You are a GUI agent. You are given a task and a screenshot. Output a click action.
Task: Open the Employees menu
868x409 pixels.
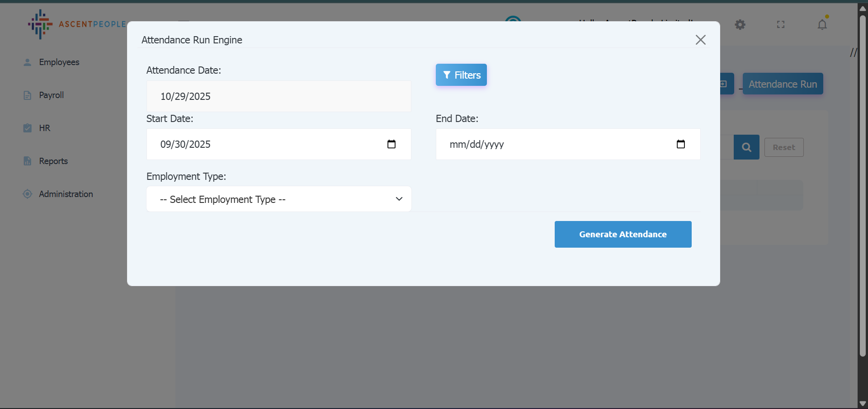click(x=59, y=62)
